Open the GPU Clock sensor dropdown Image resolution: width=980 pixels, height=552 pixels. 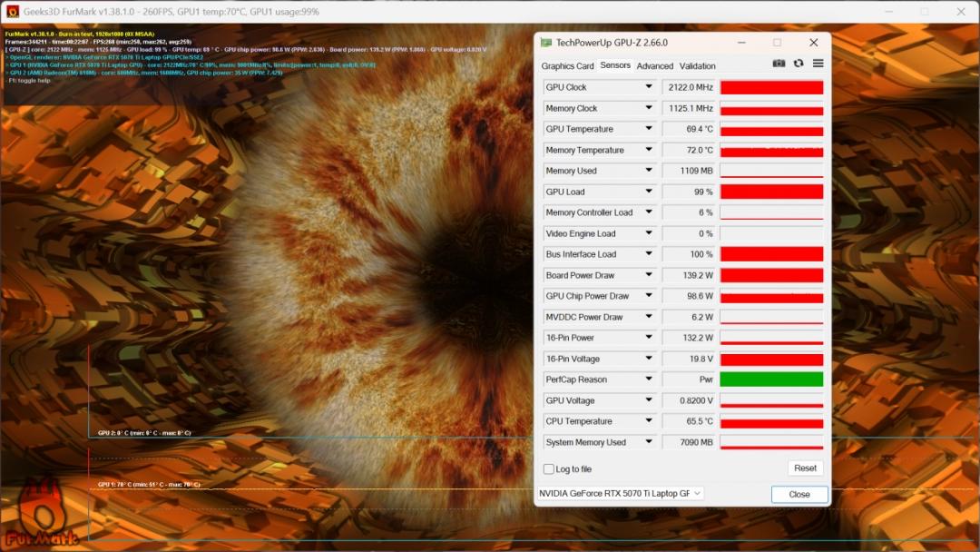[649, 87]
